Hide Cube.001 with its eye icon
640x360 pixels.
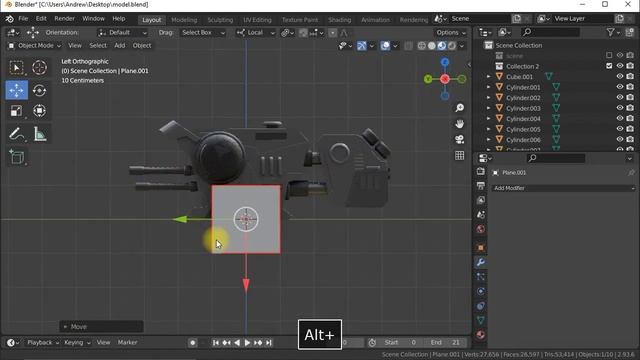[x=620, y=76]
